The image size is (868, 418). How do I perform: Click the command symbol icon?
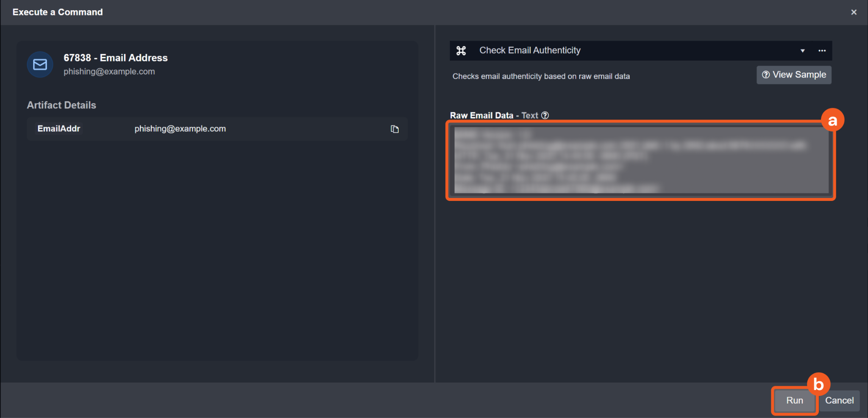[461, 51]
